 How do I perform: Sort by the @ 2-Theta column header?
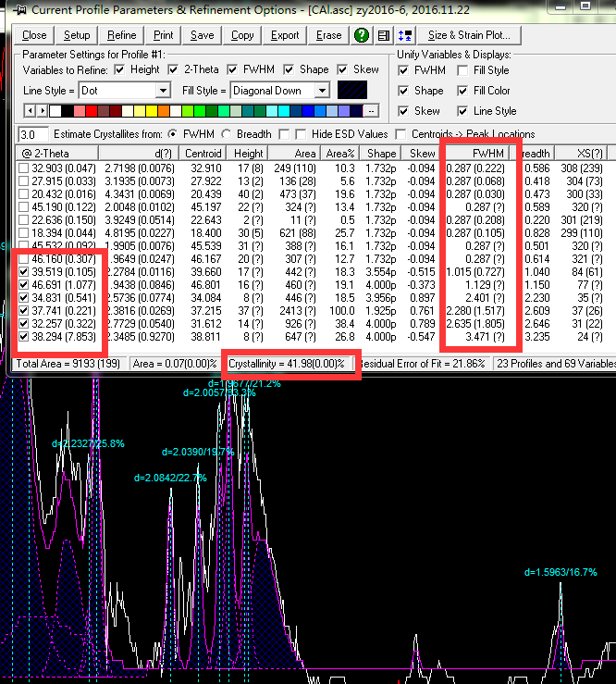pos(56,154)
